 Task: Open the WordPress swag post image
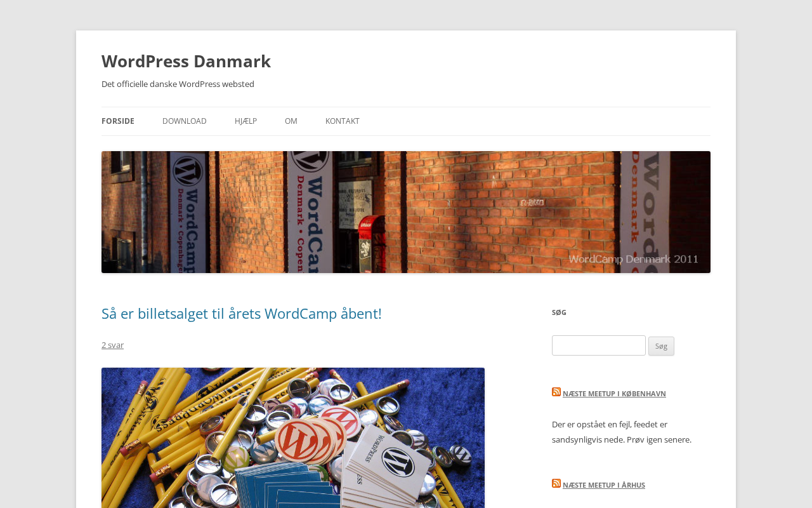point(293,438)
